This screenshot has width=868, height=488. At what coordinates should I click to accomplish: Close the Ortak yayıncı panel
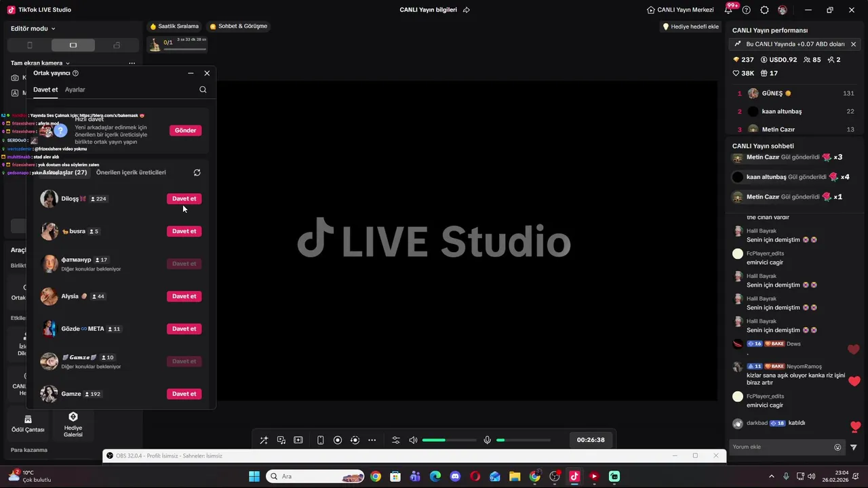pyautogui.click(x=207, y=73)
